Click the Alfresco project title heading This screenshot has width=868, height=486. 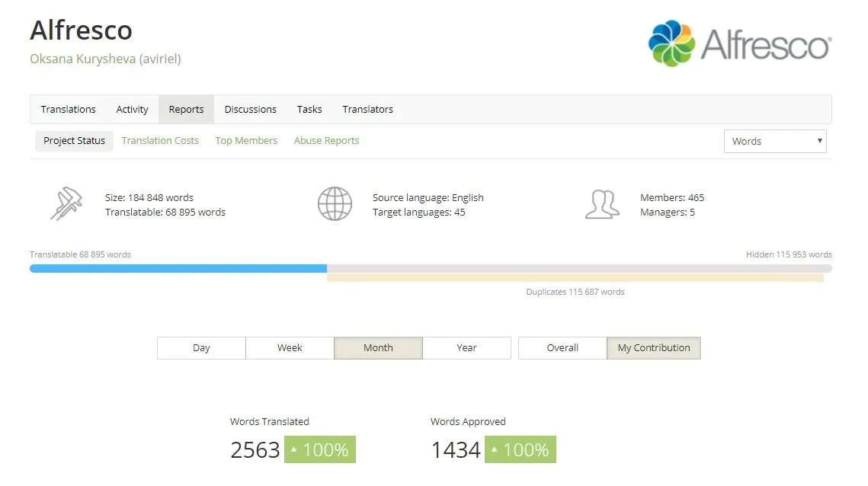tap(81, 30)
